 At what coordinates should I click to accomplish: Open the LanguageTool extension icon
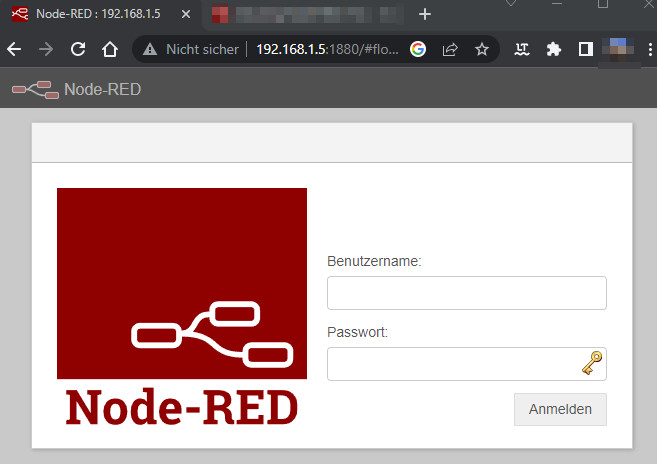[x=522, y=49]
